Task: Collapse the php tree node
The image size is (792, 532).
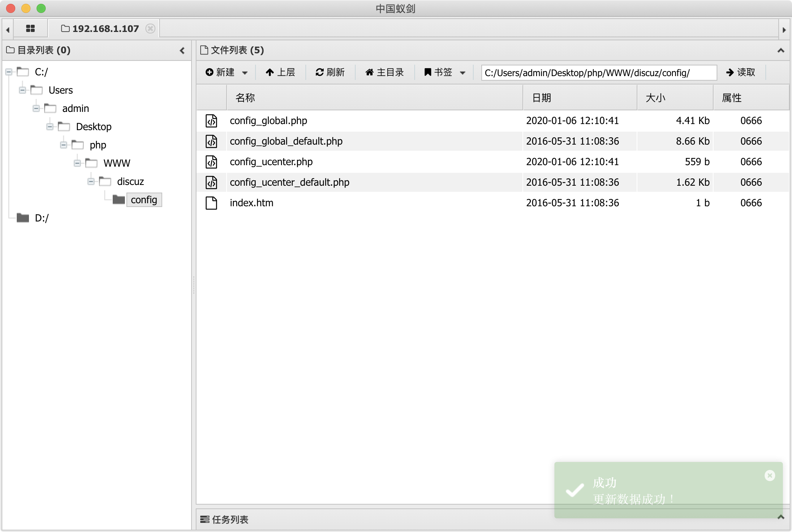Action: [x=64, y=145]
